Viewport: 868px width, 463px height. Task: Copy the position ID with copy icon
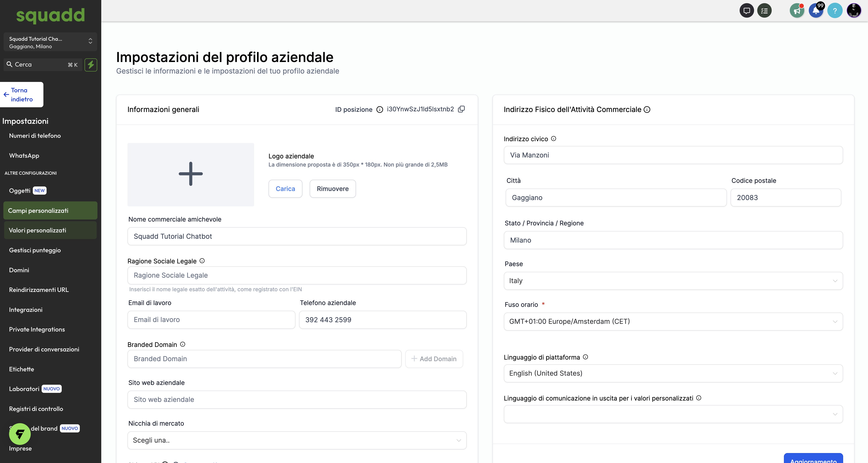point(462,109)
